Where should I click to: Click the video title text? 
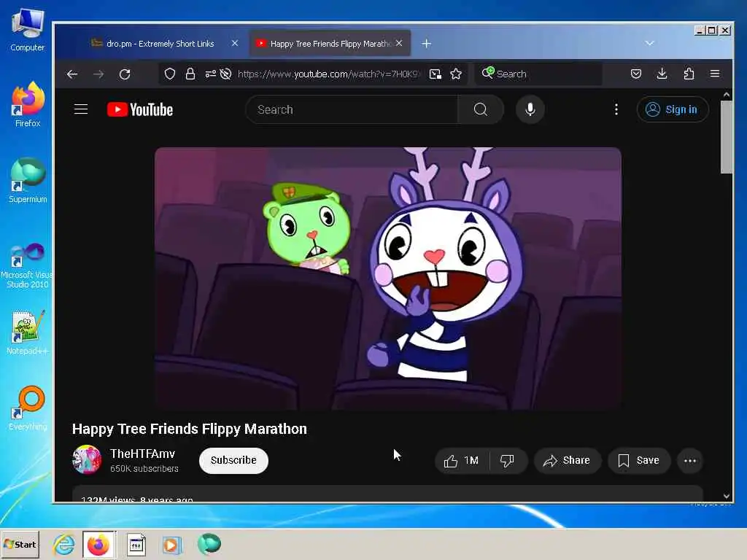[x=189, y=429]
